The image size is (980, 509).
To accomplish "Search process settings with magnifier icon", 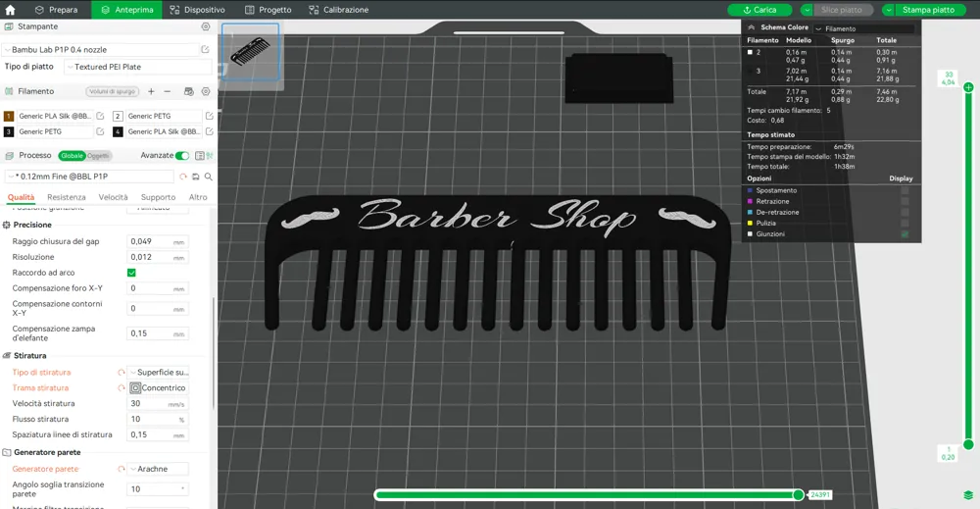I will (208, 177).
